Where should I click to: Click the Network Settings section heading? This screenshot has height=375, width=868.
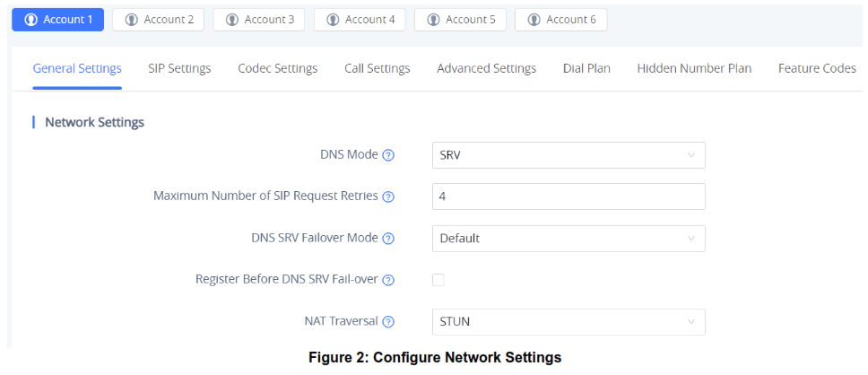point(95,122)
